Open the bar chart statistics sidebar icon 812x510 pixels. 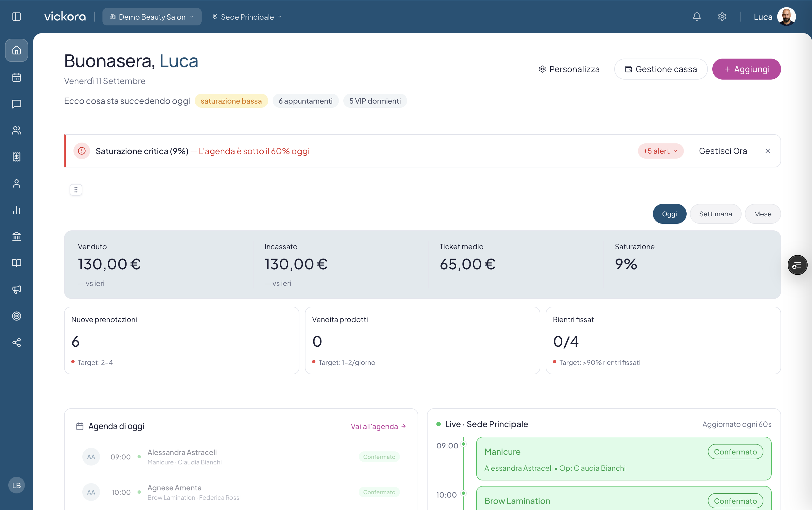pos(17,210)
